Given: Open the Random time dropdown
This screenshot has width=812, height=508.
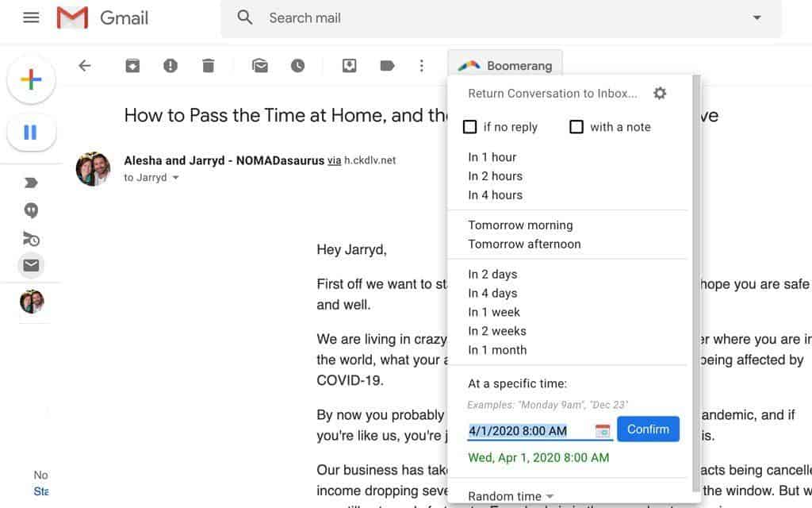Looking at the screenshot, I should (509, 495).
